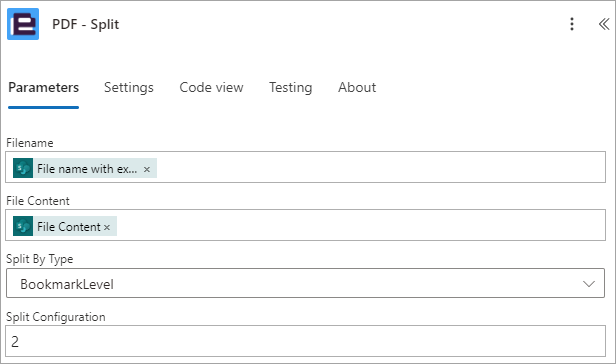616x364 pixels.
Task: Remove the File name with extension token
Action: (x=147, y=169)
